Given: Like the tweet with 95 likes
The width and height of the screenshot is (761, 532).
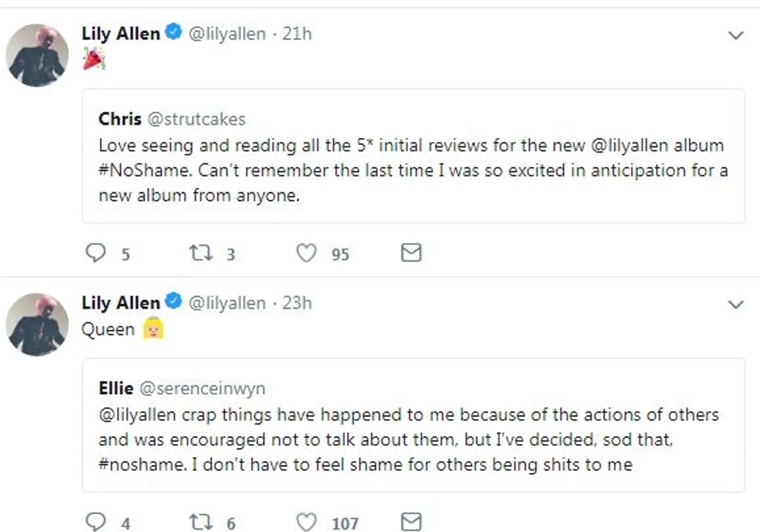Looking at the screenshot, I should coord(306,254).
